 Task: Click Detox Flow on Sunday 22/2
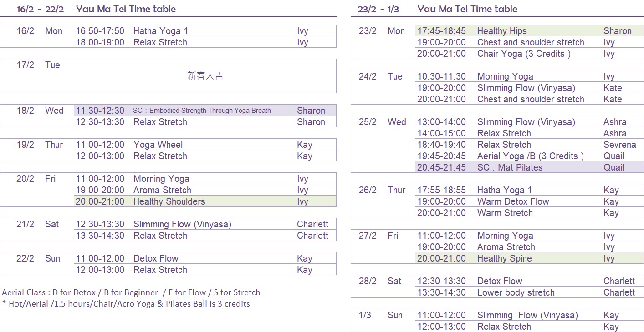pyautogui.click(x=156, y=258)
